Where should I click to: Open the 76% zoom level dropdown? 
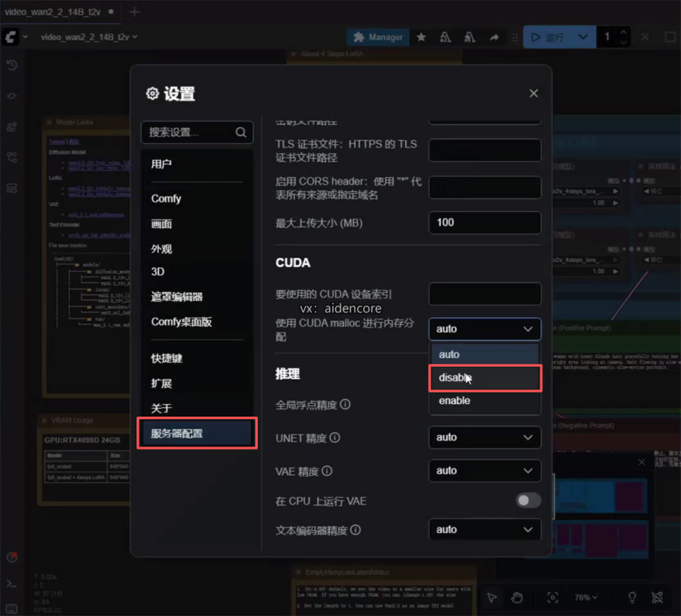[586, 597]
